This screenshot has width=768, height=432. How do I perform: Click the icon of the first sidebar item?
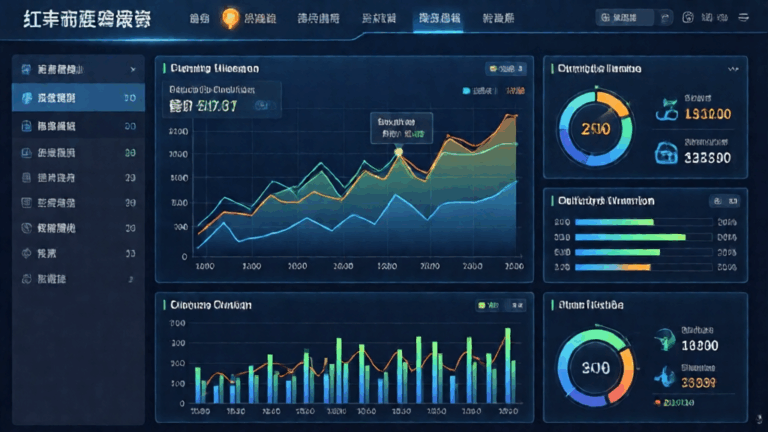click(26, 70)
